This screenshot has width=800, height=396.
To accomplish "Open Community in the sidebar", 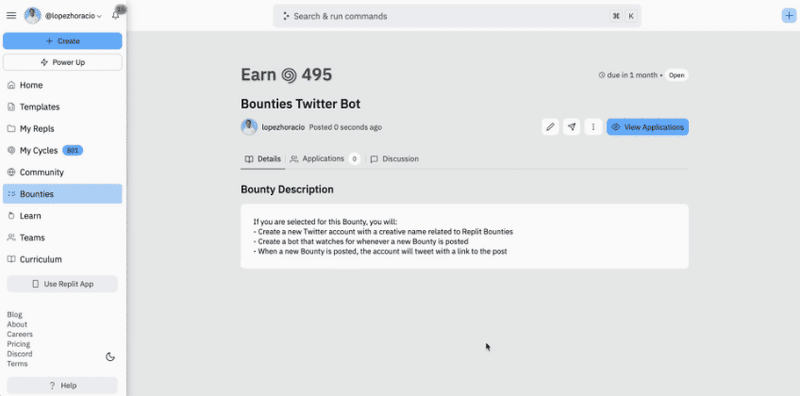I will (x=62, y=172).
